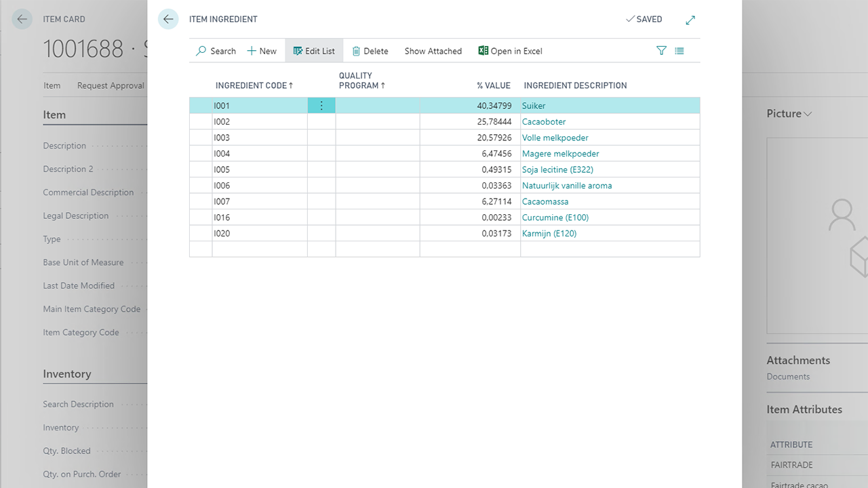Screen dimensions: 868x488
Task: Go back from the Item Card page
Action: (22, 19)
